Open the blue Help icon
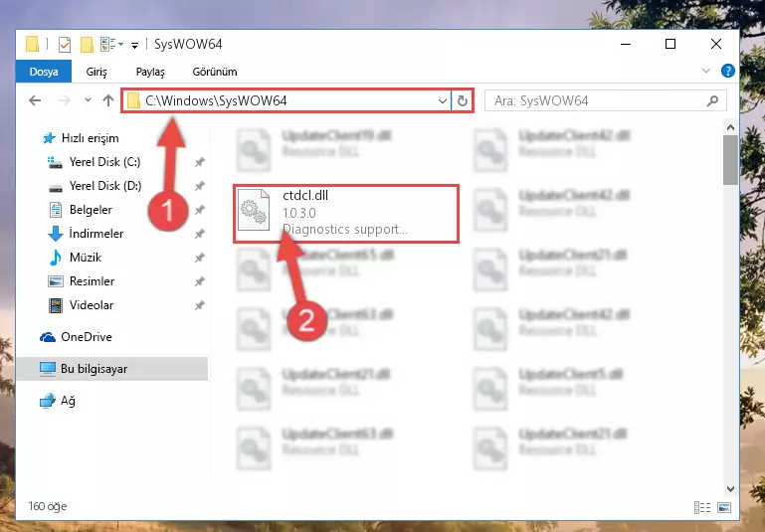765x532 pixels. [x=727, y=71]
